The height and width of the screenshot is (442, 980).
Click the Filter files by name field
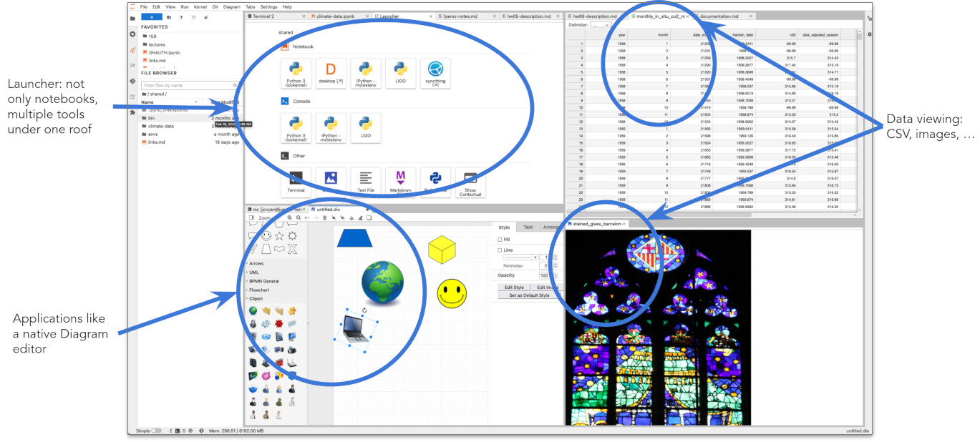(188, 85)
